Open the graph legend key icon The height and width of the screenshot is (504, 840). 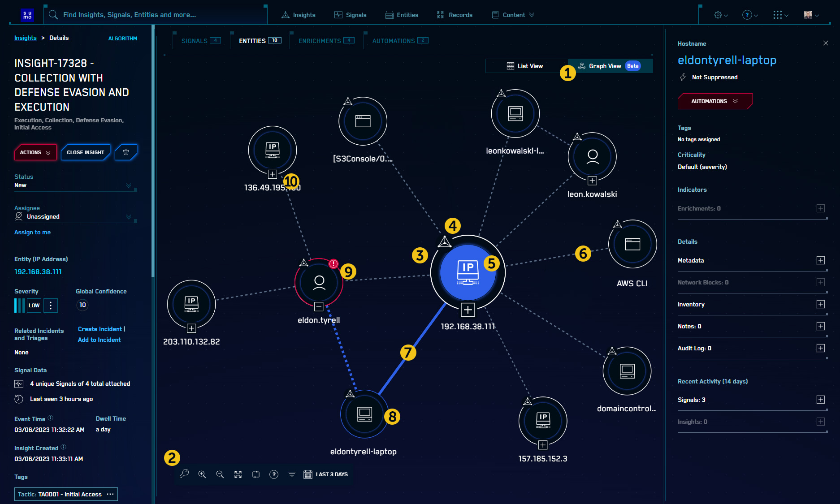(x=184, y=474)
